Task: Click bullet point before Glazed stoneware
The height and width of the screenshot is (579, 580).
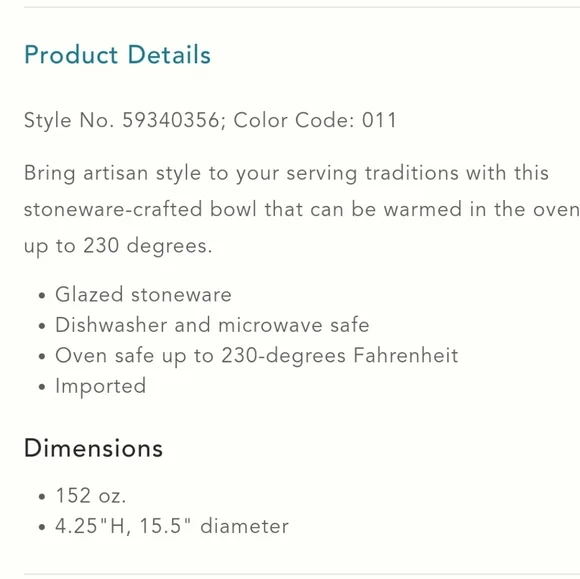Action: click(x=42, y=296)
